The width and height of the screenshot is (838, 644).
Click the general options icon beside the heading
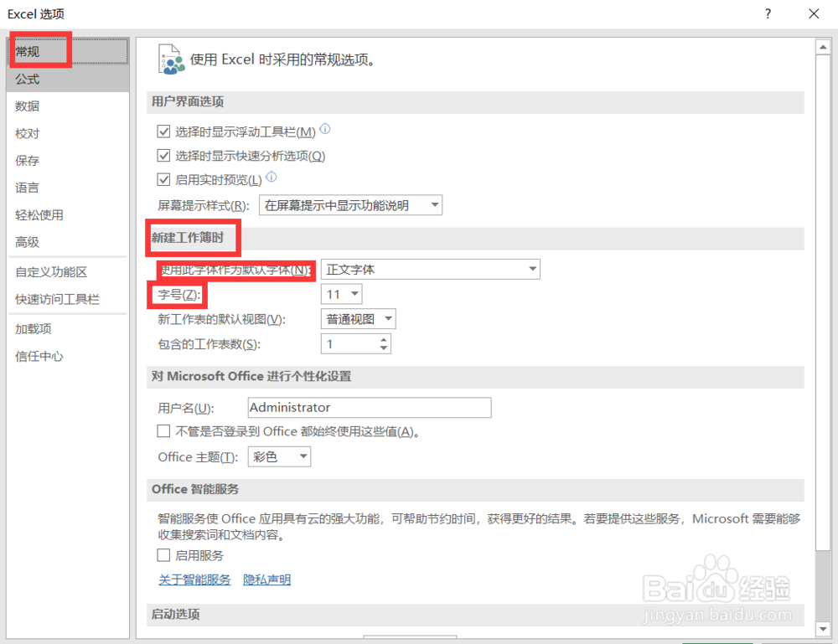tap(171, 59)
